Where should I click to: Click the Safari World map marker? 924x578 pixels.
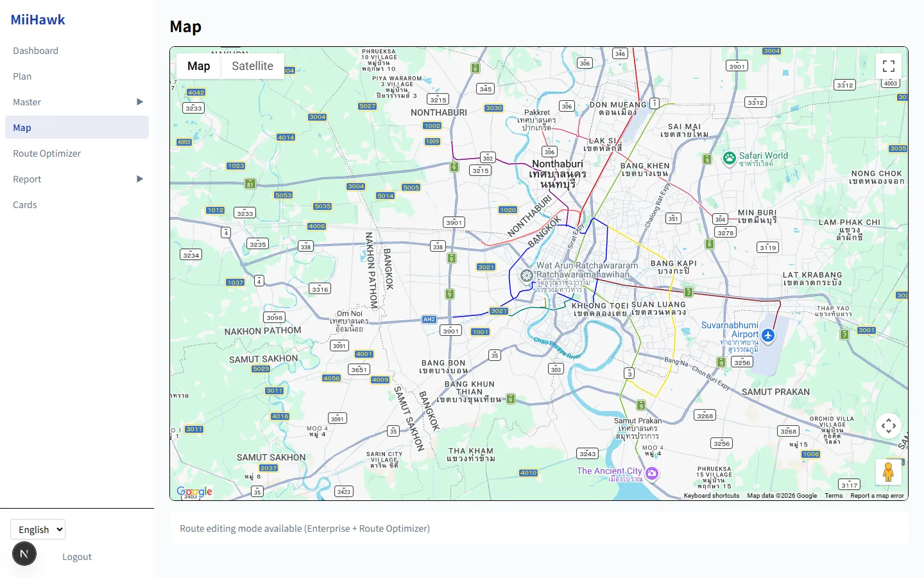click(x=729, y=158)
